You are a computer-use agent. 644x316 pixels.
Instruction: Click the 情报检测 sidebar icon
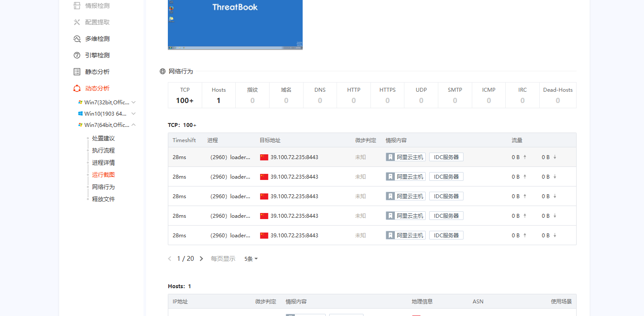(x=77, y=6)
